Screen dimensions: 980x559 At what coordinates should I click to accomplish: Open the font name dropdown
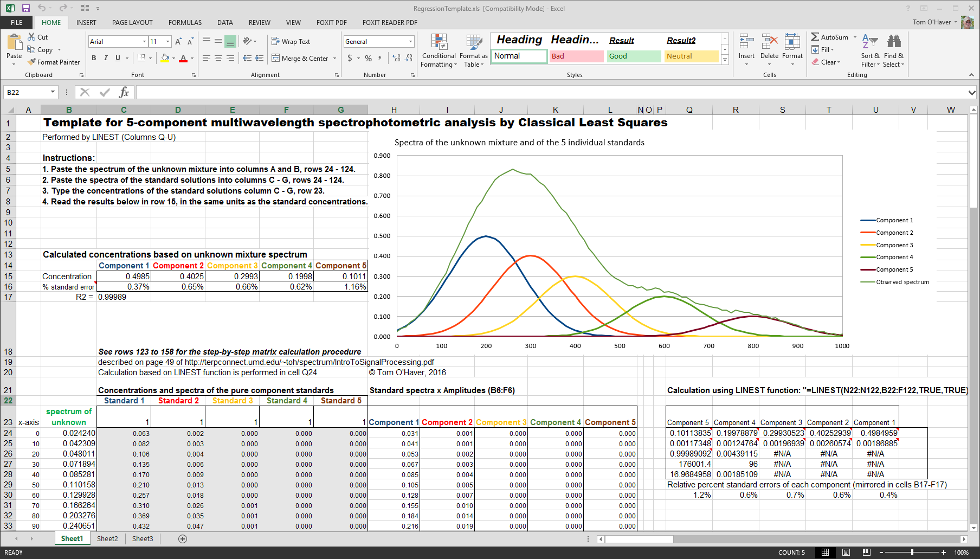(x=144, y=42)
